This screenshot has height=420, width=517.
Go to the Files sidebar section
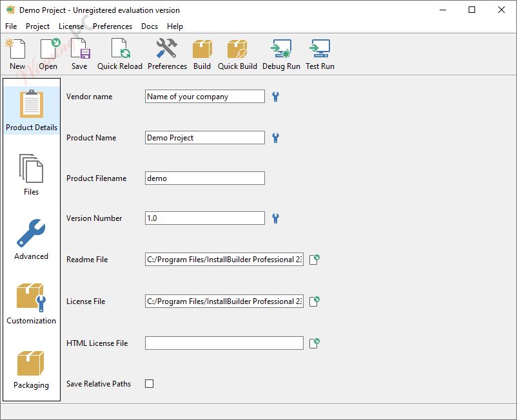(x=32, y=175)
